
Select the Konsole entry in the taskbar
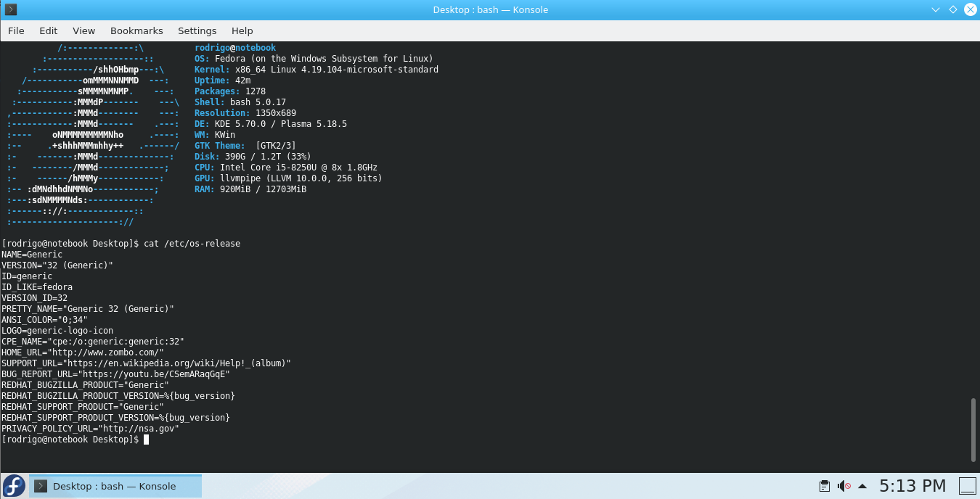pos(115,486)
